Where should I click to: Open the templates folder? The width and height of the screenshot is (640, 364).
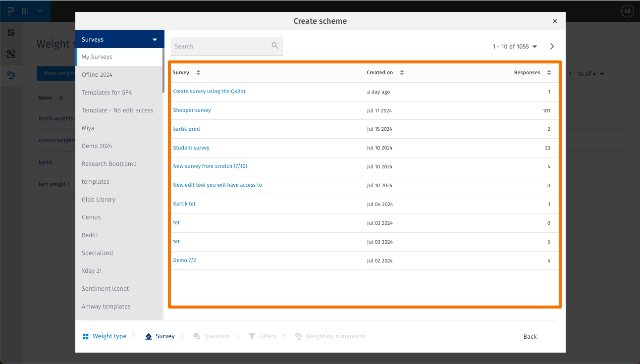point(119,182)
